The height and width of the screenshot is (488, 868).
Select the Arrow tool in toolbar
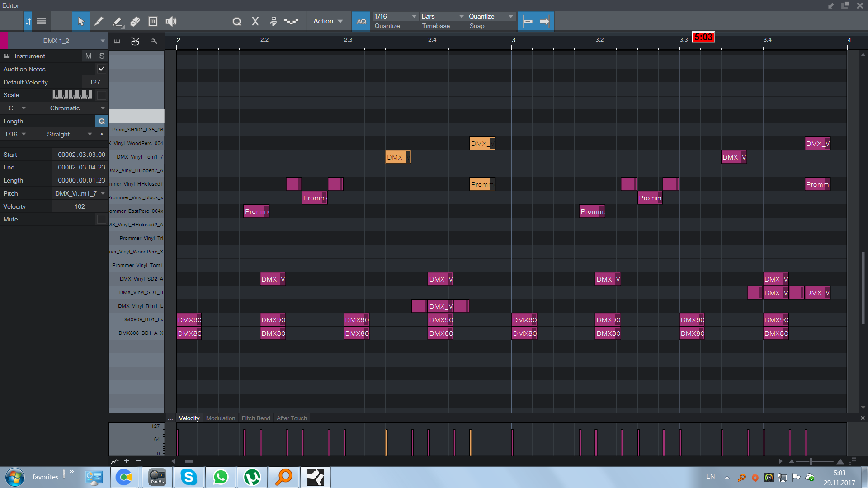[x=81, y=21]
